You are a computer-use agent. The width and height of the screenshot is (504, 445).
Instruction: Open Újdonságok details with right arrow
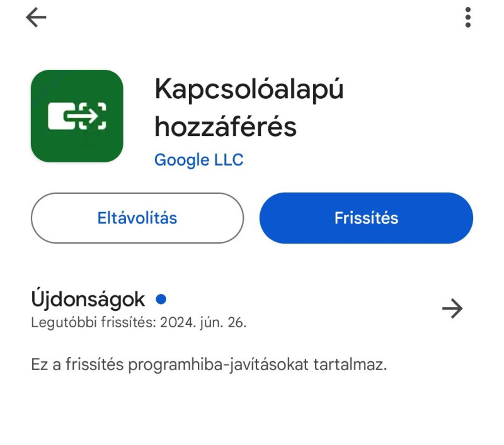click(452, 308)
